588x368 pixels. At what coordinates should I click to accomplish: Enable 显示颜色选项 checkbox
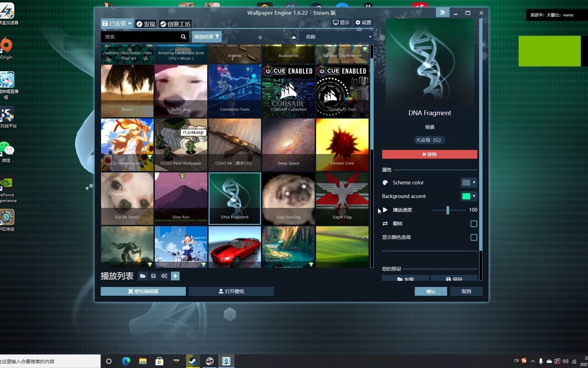[474, 237]
